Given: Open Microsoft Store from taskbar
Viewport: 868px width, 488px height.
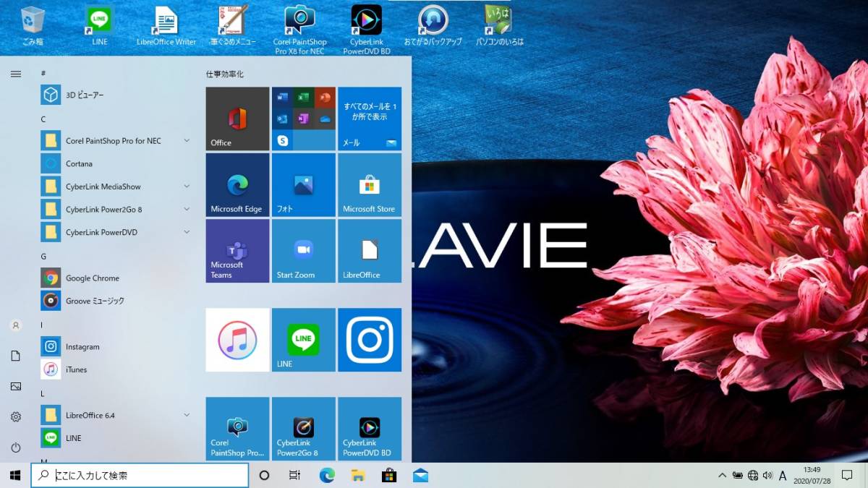Looking at the screenshot, I should coord(389,475).
